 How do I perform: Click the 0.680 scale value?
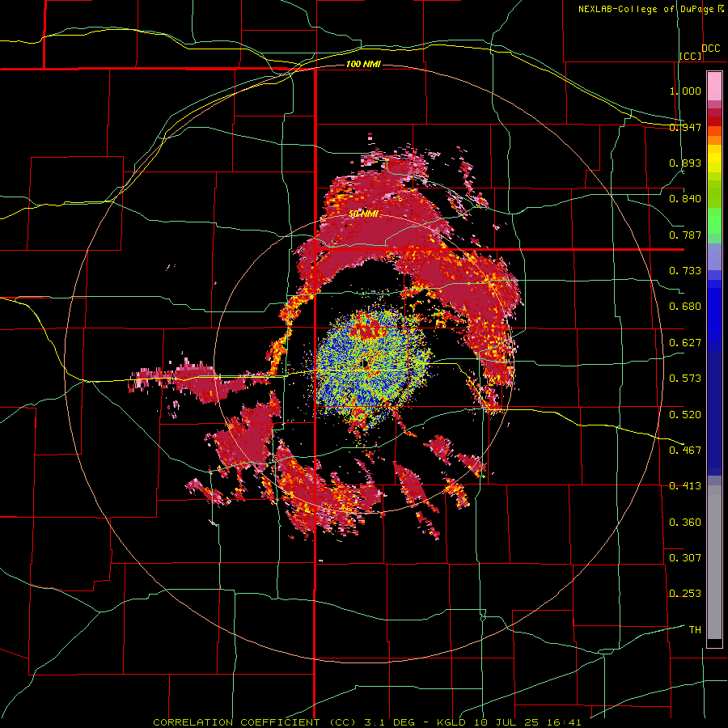[x=685, y=307]
